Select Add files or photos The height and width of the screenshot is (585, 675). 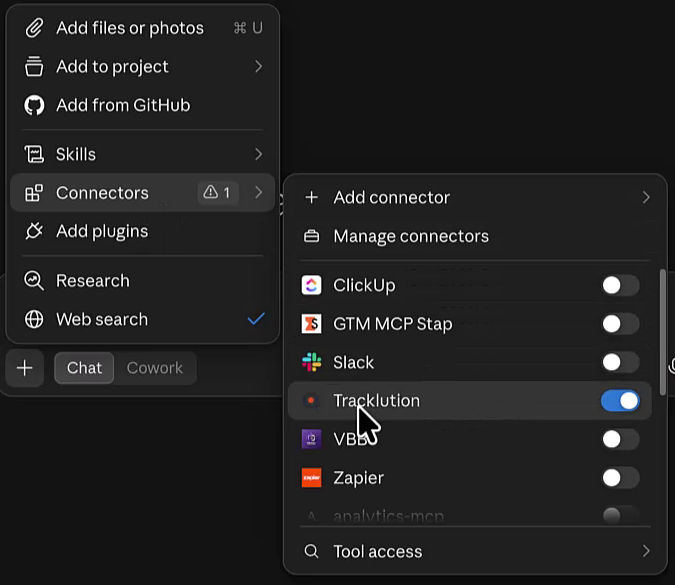tap(142, 28)
